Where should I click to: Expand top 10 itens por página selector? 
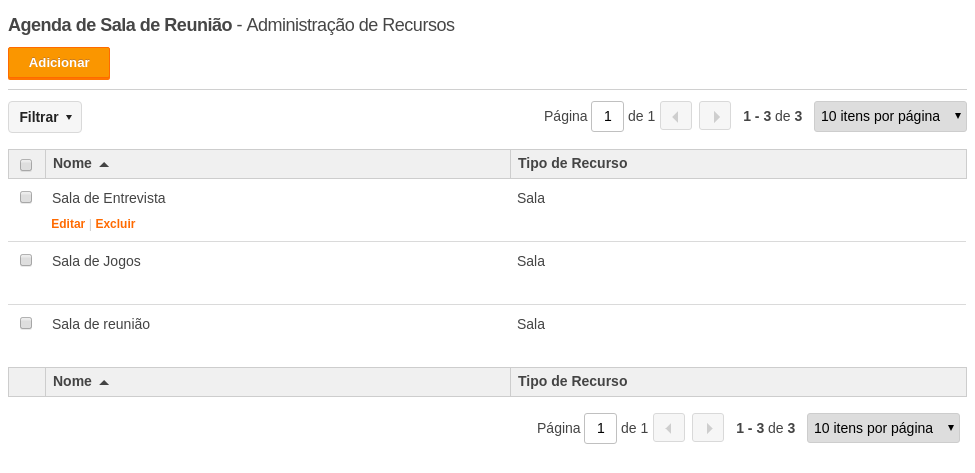890,116
